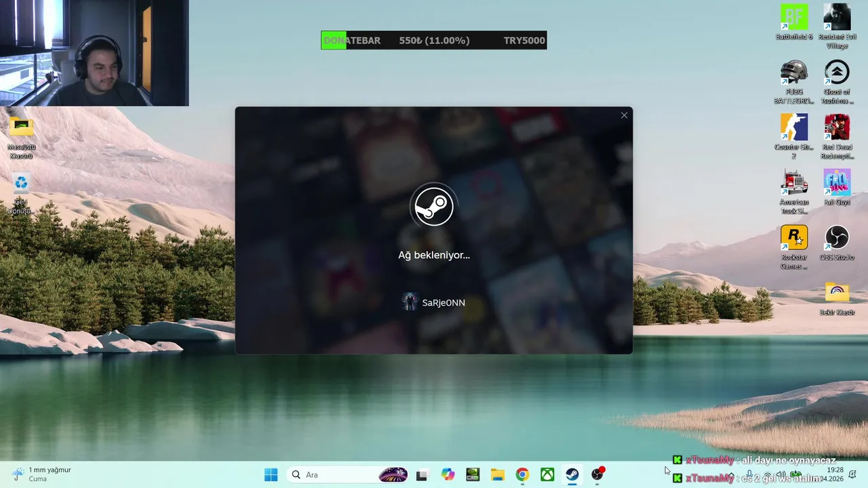The height and width of the screenshot is (488, 868).
Task: Click the Steam taskbar icon
Action: pos(572,474)
